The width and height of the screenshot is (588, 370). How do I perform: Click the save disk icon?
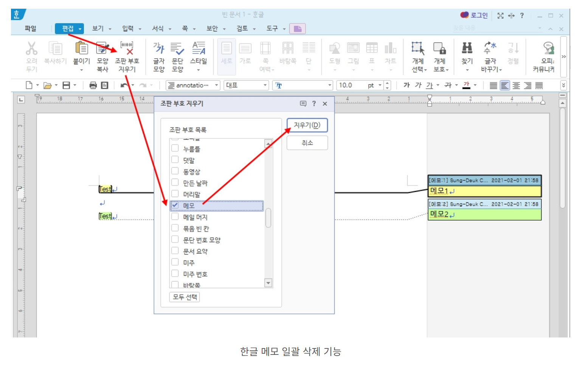coord(66,85)
